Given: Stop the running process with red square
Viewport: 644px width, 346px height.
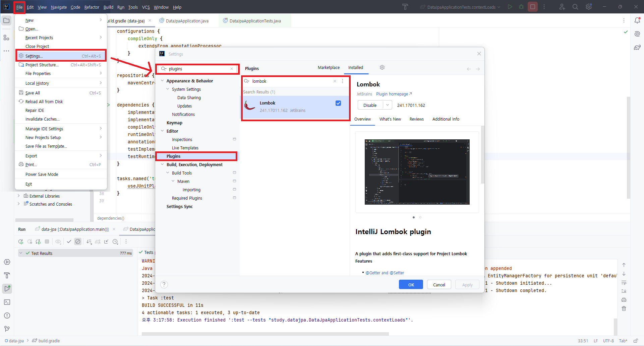Looking at the screenshot, I should [533, 7].
